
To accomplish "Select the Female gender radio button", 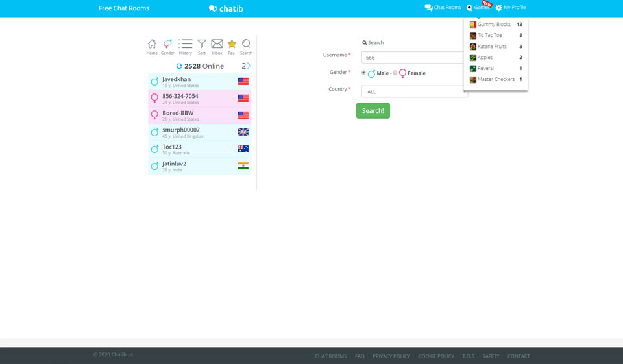I will [x=395, y=73].
